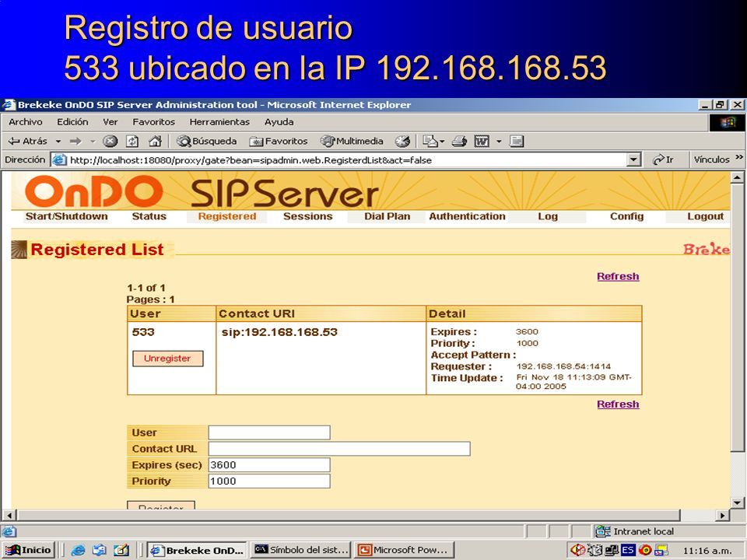
Task: Click the page icon in address bar
Action: pyautogui.click(x=59, y=160)
